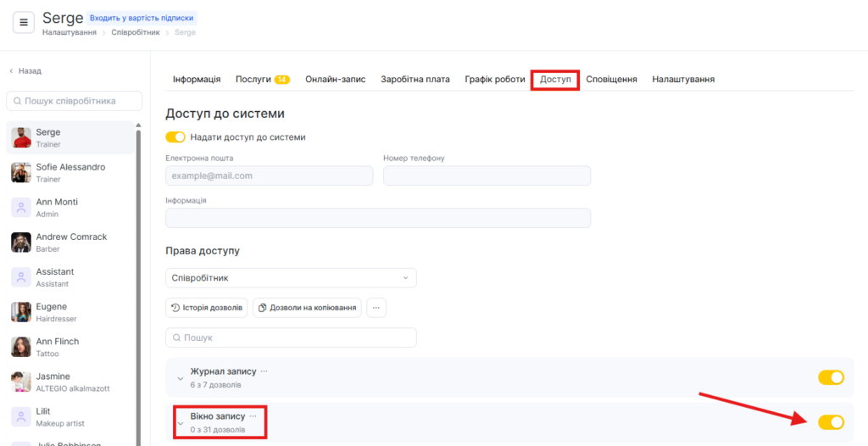This screenshot has height=446, width=868.
Task: Open the Співробітник role dropdown
Action: 291,278
